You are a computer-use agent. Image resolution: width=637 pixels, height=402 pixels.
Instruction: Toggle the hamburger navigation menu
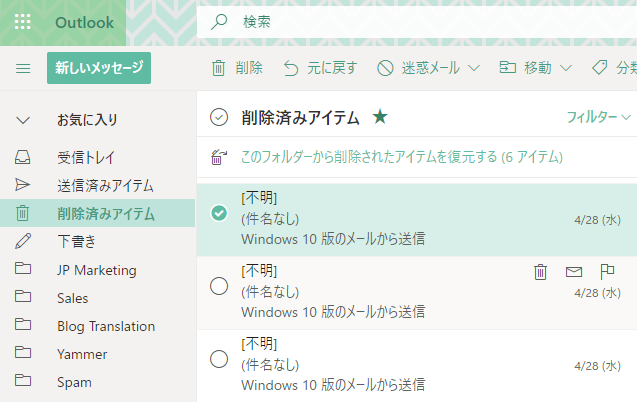click(23, 68)
